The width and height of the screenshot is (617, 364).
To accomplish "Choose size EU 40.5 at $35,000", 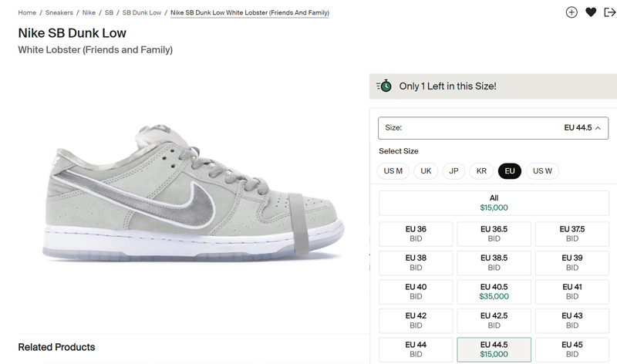I will tap(494, 292).
